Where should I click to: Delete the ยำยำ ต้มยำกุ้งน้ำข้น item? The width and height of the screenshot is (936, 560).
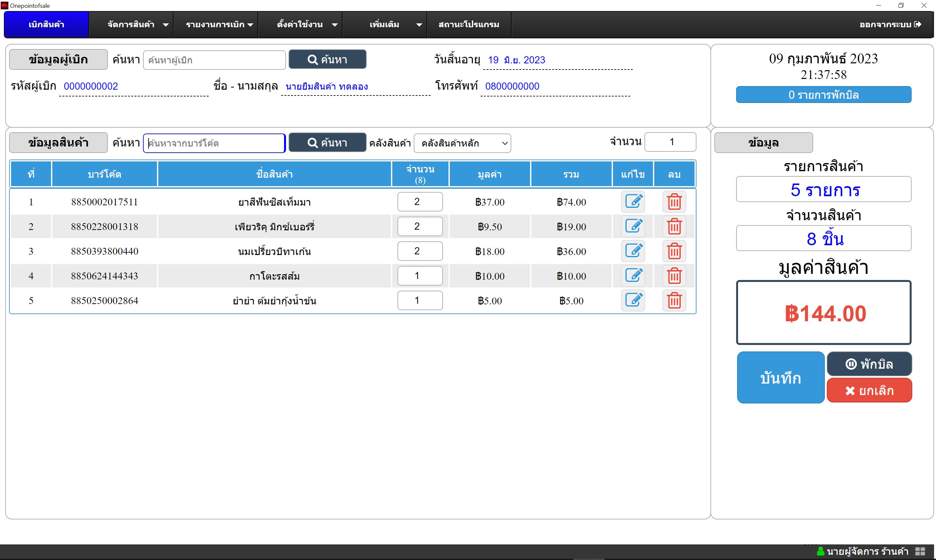click(x=674, y=300)
